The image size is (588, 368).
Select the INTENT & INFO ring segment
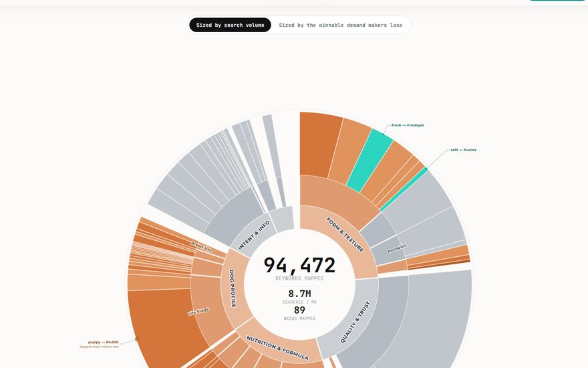(x=253, y=236)
